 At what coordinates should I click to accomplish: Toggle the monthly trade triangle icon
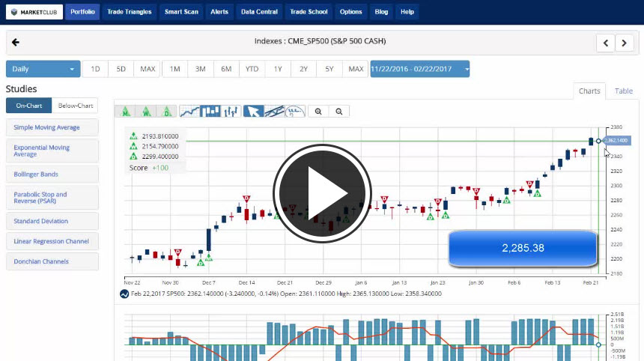pos(126,112)
